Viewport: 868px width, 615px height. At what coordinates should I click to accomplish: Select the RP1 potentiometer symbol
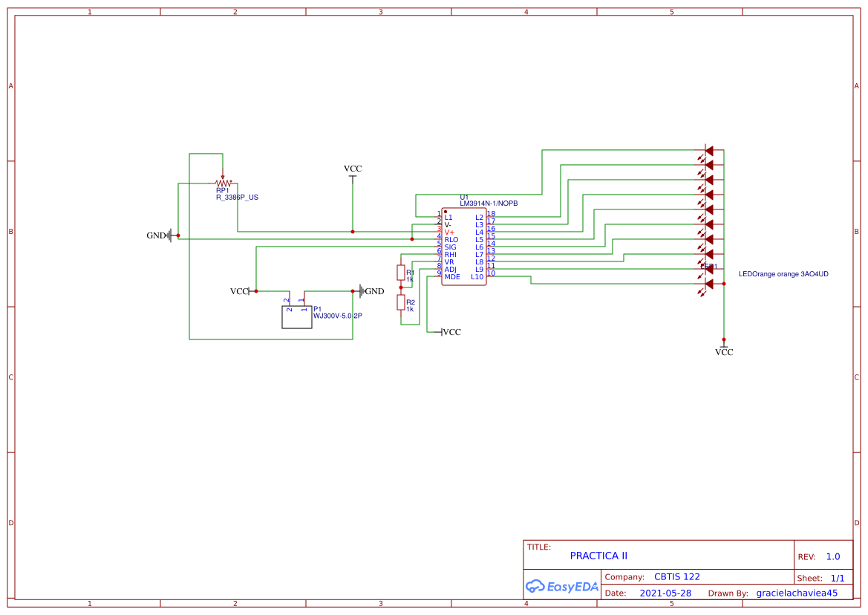pos(223,183)
